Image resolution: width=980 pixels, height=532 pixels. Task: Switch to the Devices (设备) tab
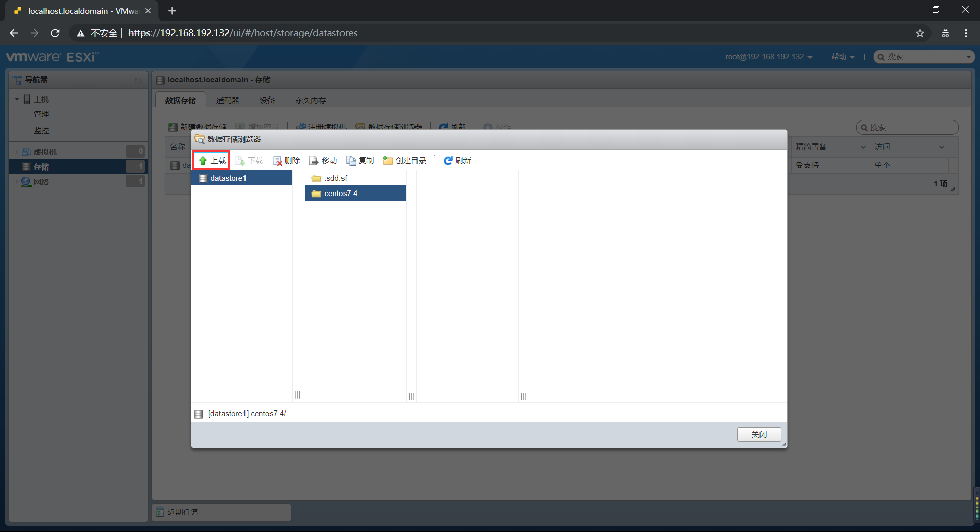pos(267,100)
